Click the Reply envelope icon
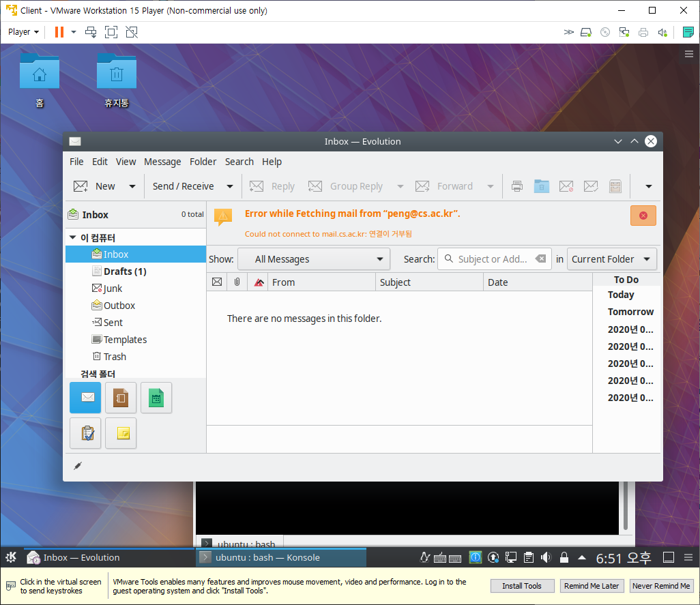 point(257,186)
